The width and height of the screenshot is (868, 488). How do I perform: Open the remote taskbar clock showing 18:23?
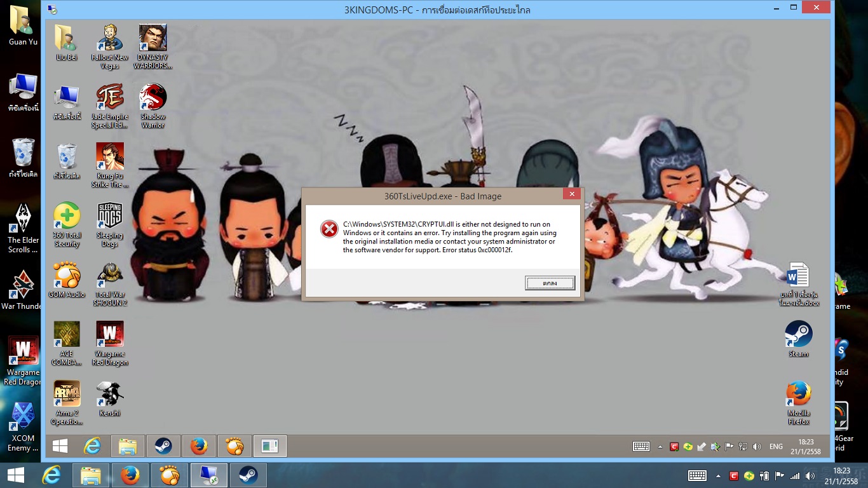[806, 447]
